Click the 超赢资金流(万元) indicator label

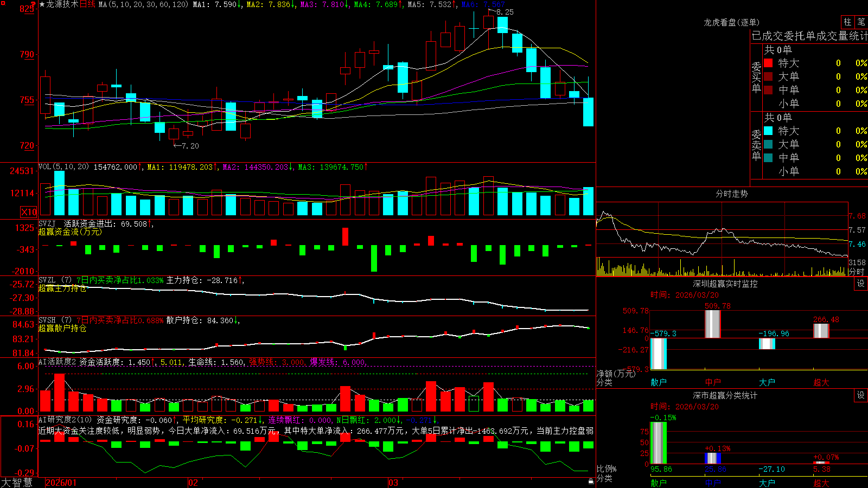pos(70,232)
